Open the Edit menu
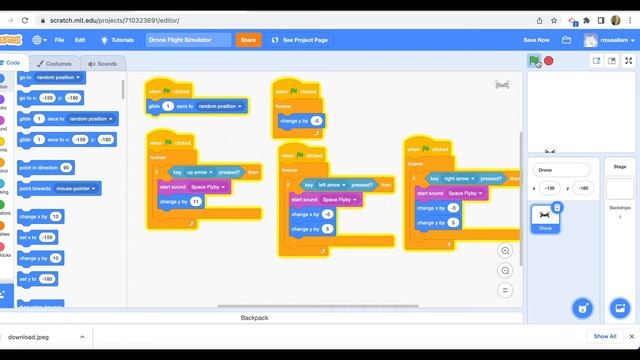This screenshot has width=640, height=360. point(80,40)
